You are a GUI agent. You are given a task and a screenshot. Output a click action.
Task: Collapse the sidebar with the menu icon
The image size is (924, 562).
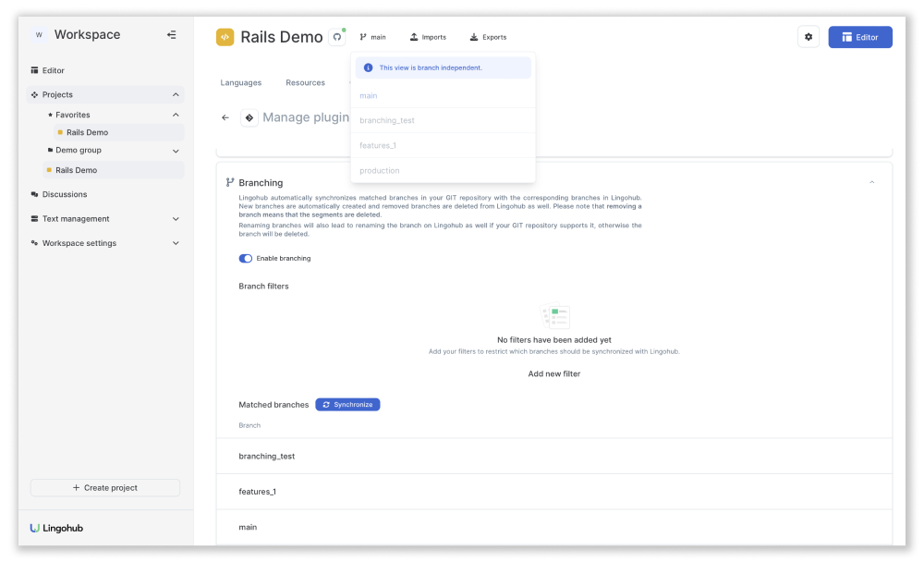pos(172,35)
